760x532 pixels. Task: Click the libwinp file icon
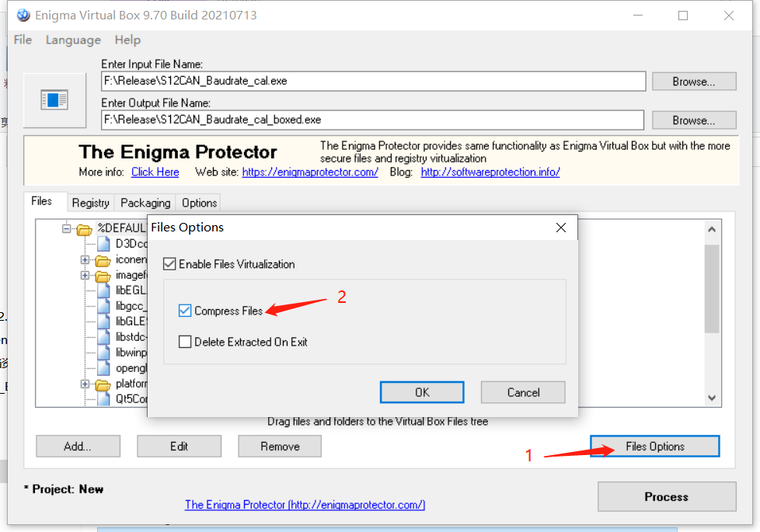103,353
